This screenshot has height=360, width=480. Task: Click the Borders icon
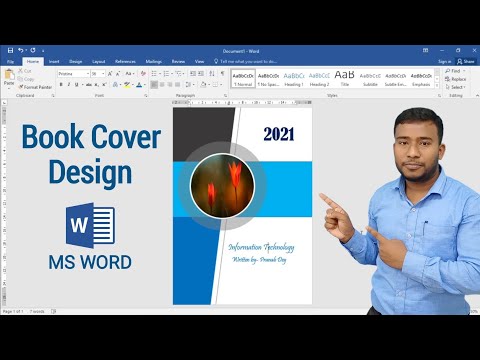click(x=215, y=85)
